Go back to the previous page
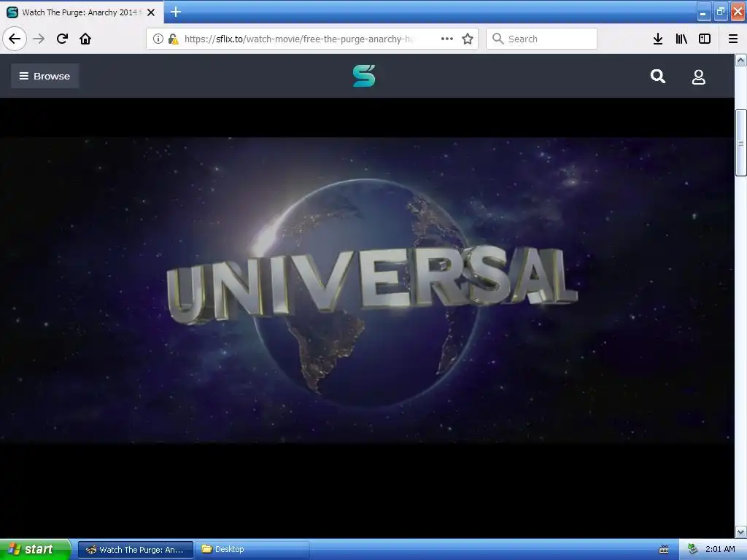 point(15,39)
